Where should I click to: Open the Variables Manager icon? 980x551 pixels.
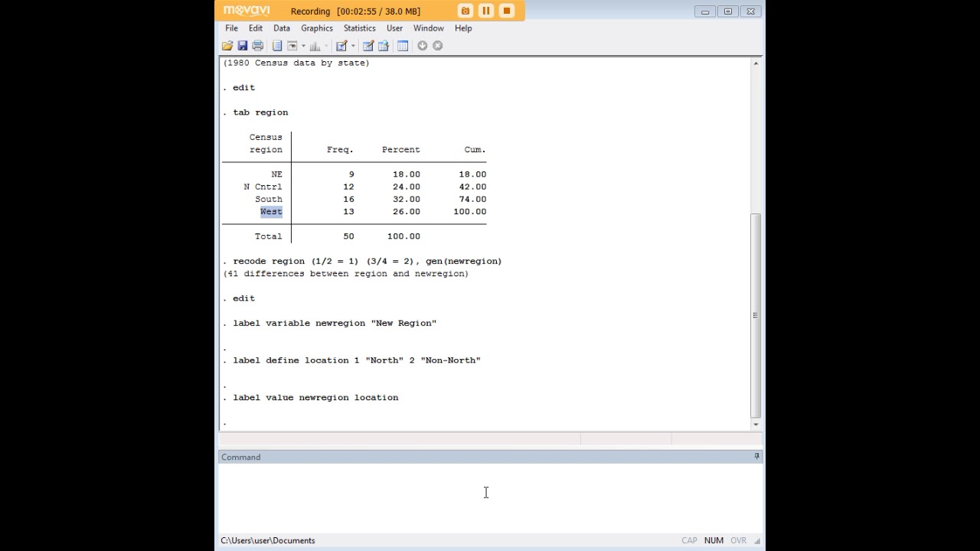point(403,46)
